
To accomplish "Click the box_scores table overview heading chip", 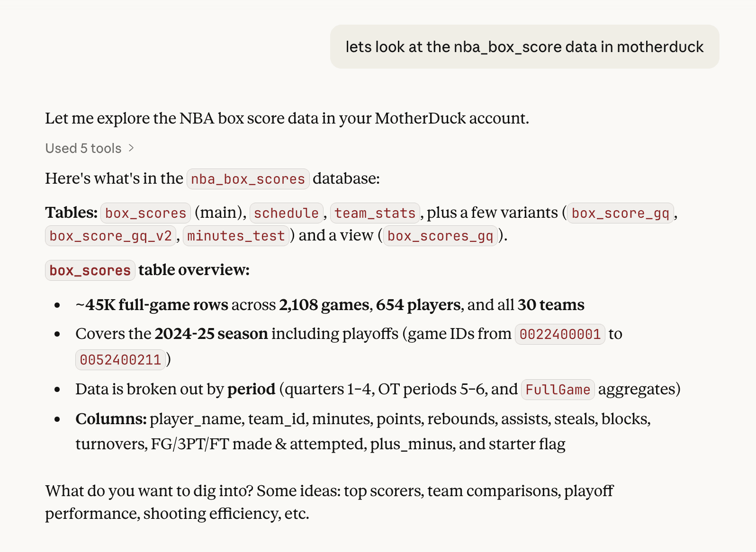I will (90, 270).
